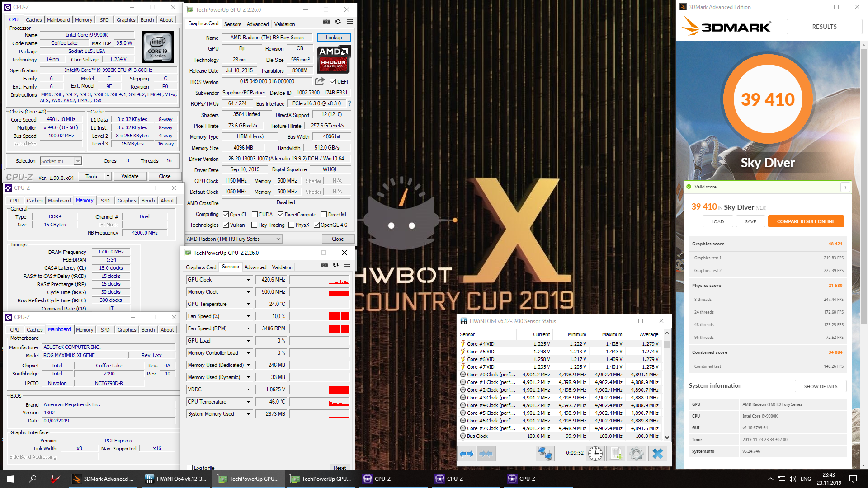Toggle the CUDA checkbox
Screen dimensions: 868x488
(x=255, y=215)
